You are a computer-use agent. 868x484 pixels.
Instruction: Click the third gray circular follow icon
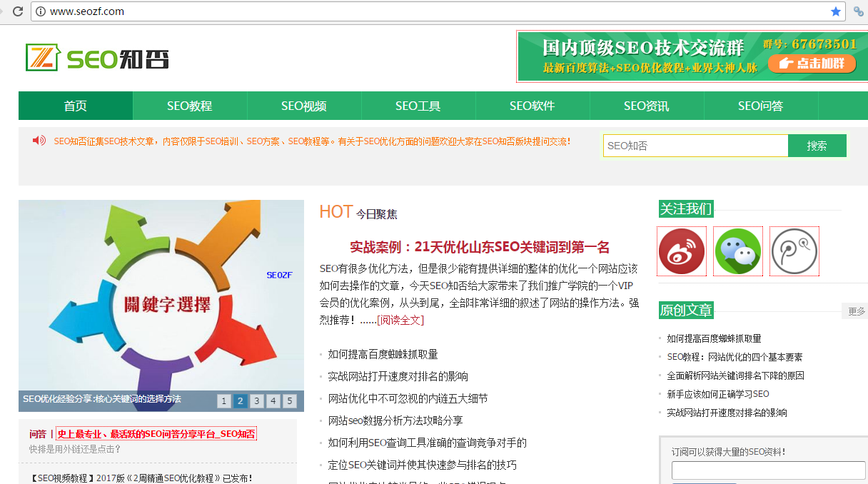pos(794,251)
